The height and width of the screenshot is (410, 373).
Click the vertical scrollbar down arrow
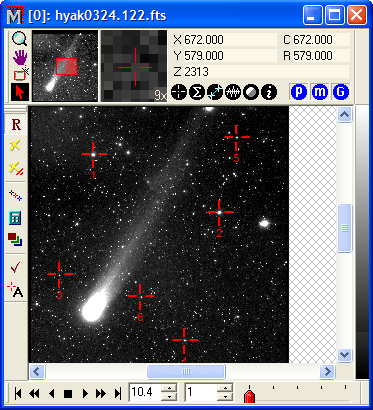tap(345, 354)
